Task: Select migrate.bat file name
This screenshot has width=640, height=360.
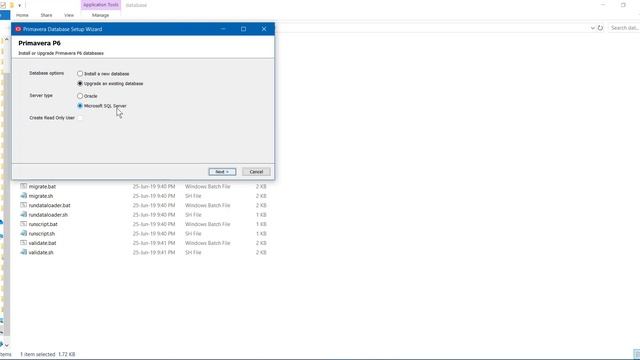Action: click(x=42, y=187)
